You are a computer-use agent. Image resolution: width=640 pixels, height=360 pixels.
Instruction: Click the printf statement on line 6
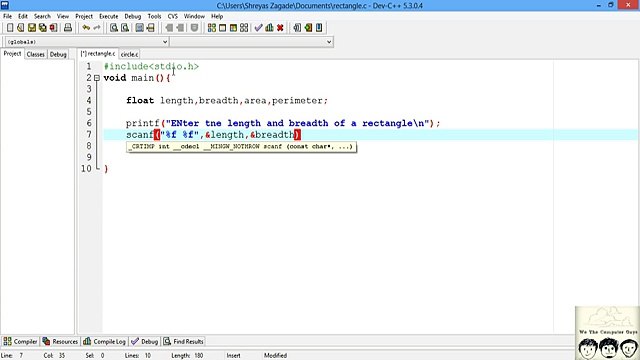pos(283,123)
